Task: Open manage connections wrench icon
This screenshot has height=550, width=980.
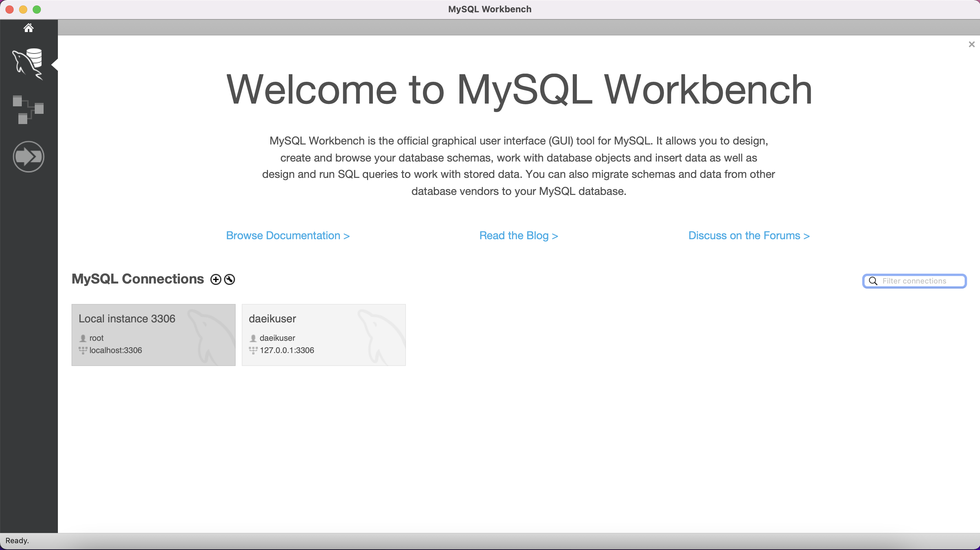Action: (230, 279)
